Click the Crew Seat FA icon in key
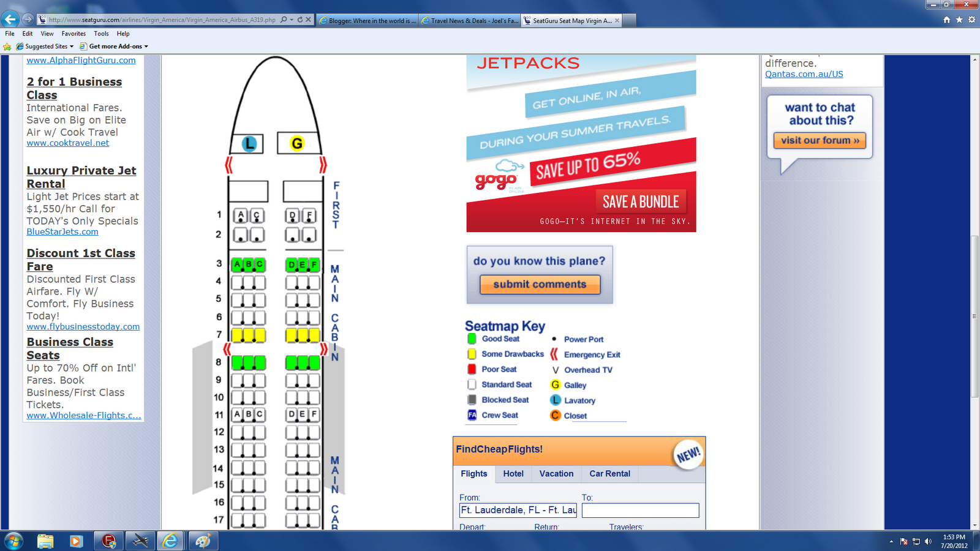980x551 pixels. click(x=472, y=415)
